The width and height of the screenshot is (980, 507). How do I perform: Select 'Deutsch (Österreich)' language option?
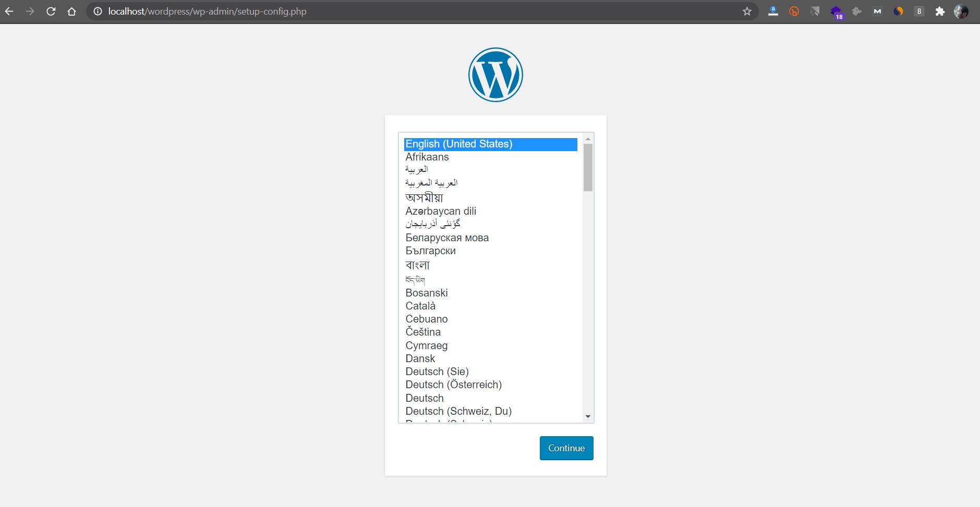click(x=491, y=385)
